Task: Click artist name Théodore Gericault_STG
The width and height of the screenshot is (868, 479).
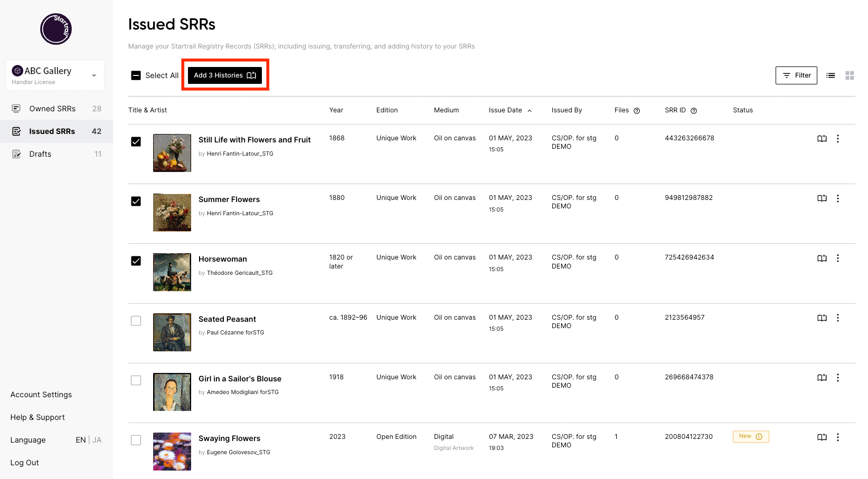Action: (240, 273)
